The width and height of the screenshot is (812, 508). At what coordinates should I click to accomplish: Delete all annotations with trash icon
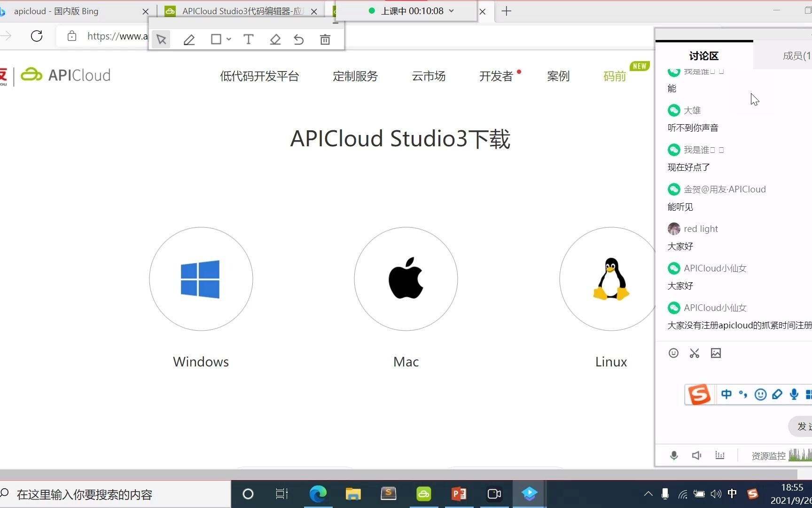tap(325, 40)
